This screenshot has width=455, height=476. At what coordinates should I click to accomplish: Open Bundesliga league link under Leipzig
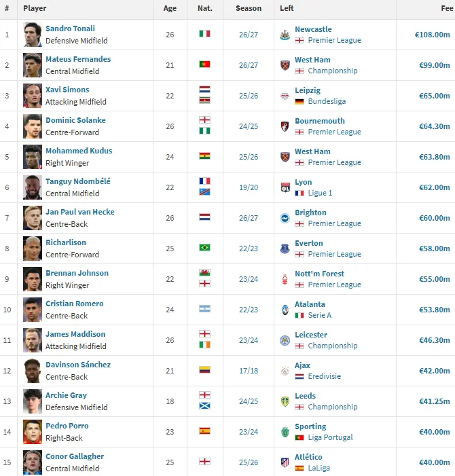327,101
